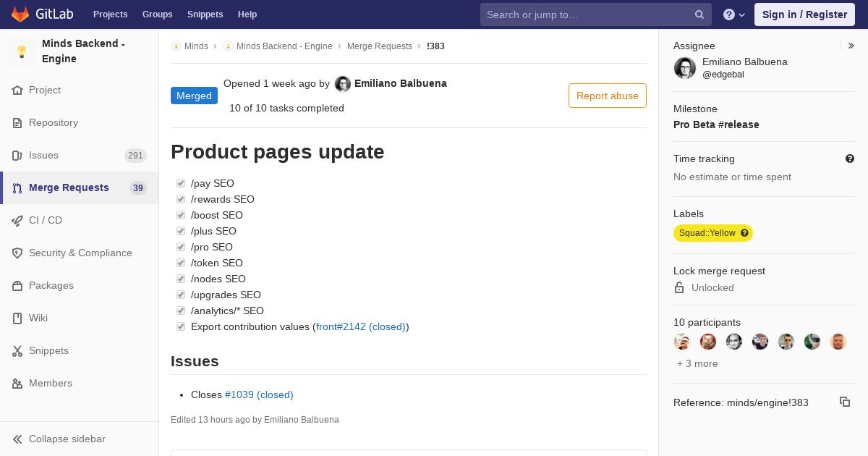Click the Minds Backend - Engine breadcrumb link
This screenshot has height=456, width=868.
point(284,46)
